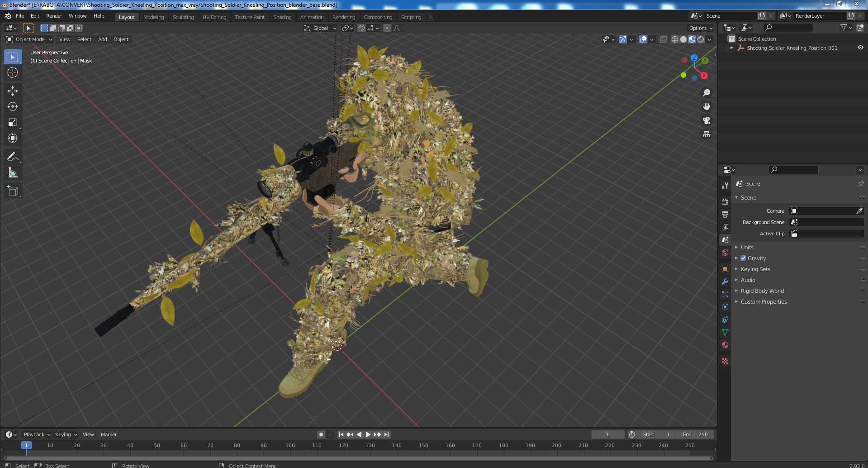Image resolution: width=868 pixels, height=468 pixels.
Task: Open the View Layer properties tab
Action: (x=725, y=227)
